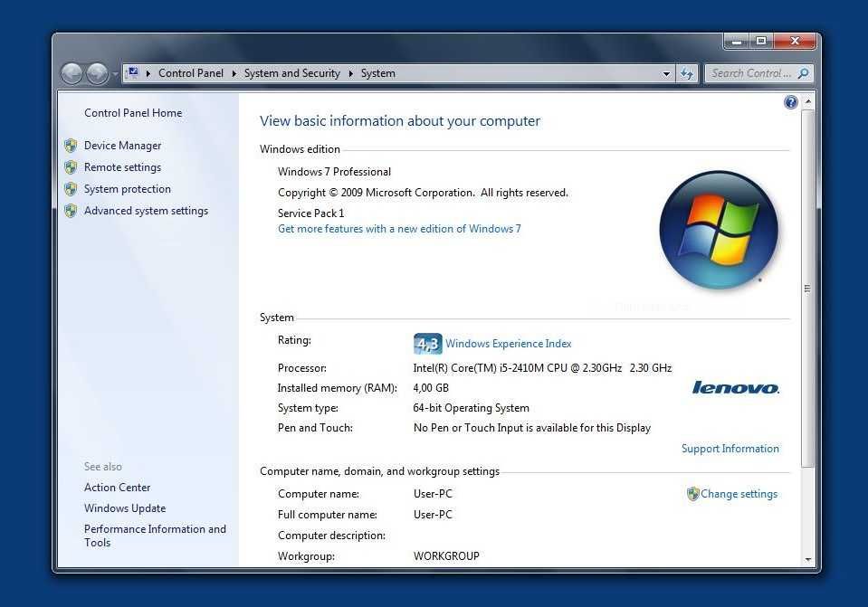Expand the arrow before Control Panel breadcrumb
This screenshot has width=868, height=607.
point(148,73)
